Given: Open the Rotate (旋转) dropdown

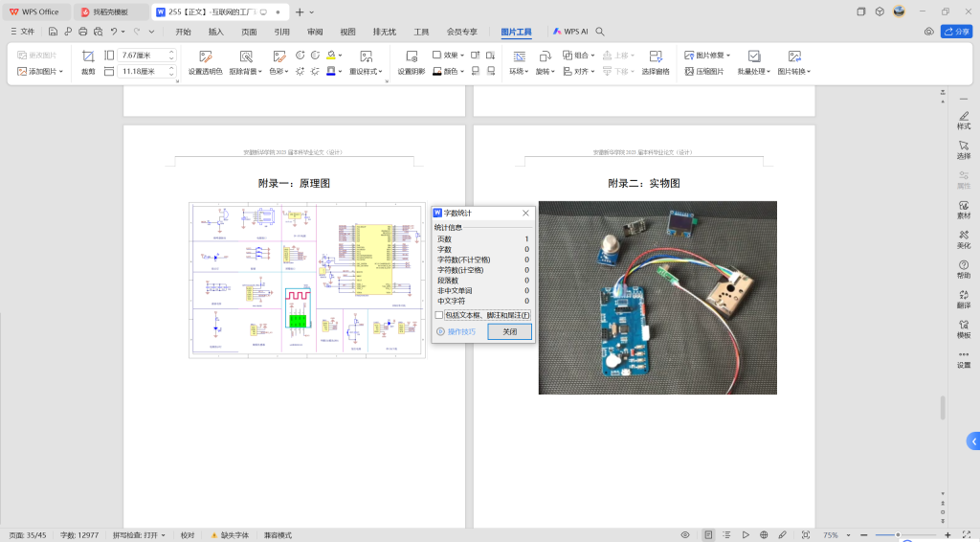Looking at the screenshot, I should (x=545, y=71).
